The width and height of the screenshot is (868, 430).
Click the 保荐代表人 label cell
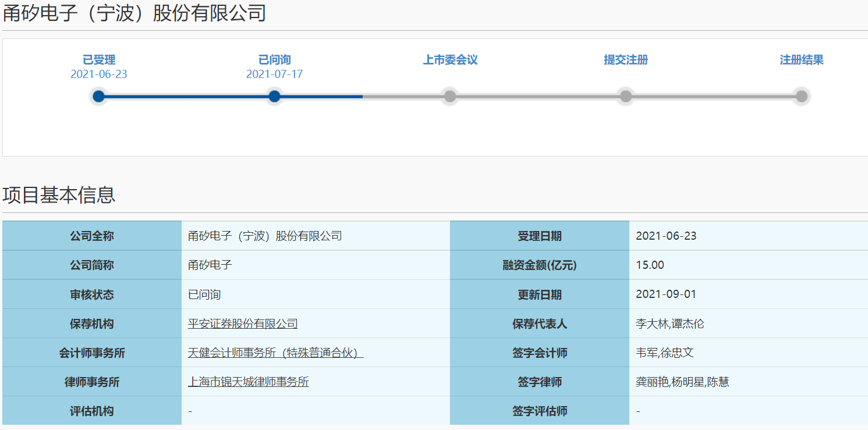click(x=540, y=323)
